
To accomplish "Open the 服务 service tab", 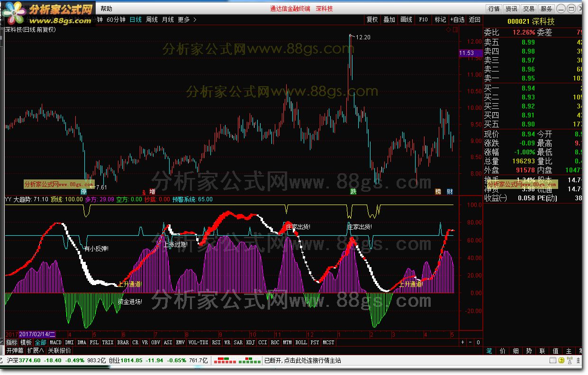I will pyautogui.click(x=546, y=9).
